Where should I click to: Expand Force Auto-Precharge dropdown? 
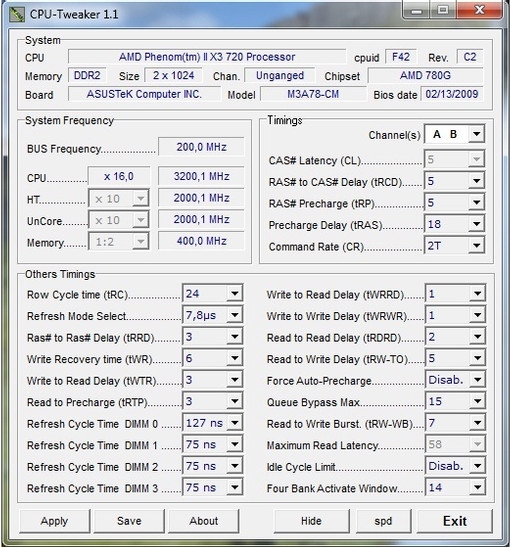pyautogui.click(x=455, y=380)
